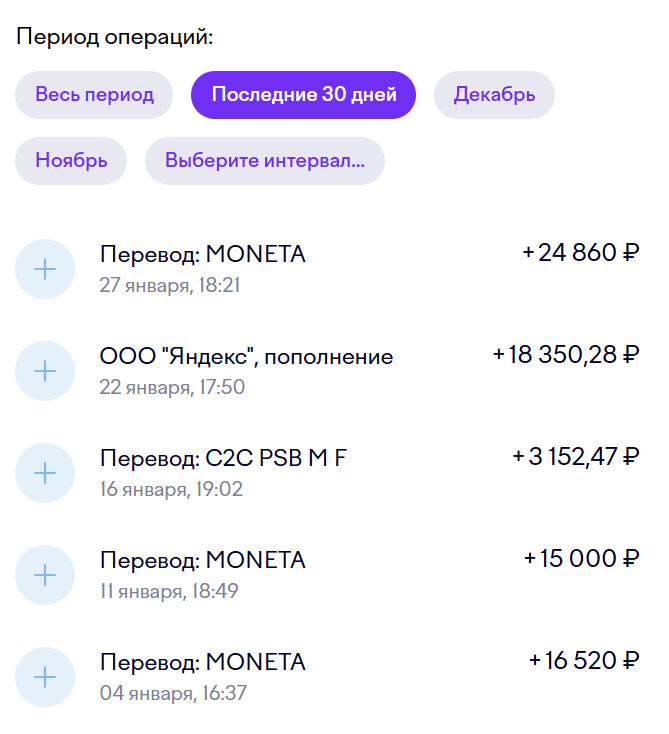Screen dimensions: 669x734
Task: Click plus icon beside 11 января MONETA transfer
Action: point(45,575)
